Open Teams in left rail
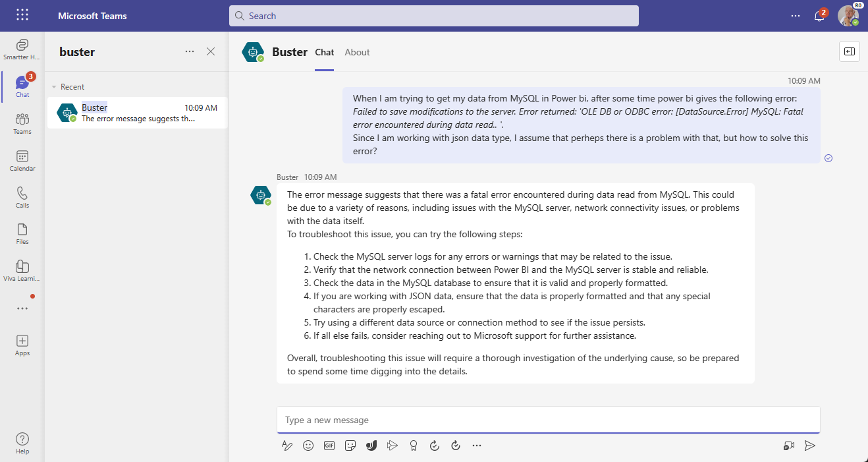 click(x=22, y=123)
